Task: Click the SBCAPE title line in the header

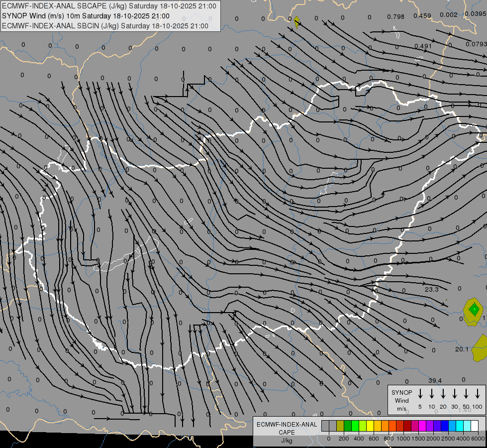Action: (x=109, y=6)
